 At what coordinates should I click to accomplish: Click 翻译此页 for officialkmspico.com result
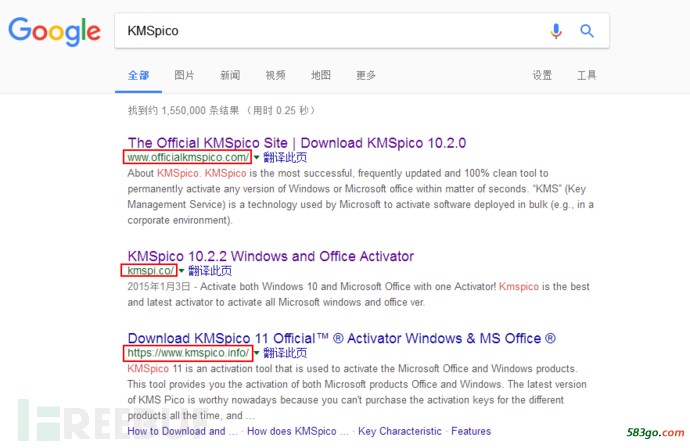coord(285,157)
